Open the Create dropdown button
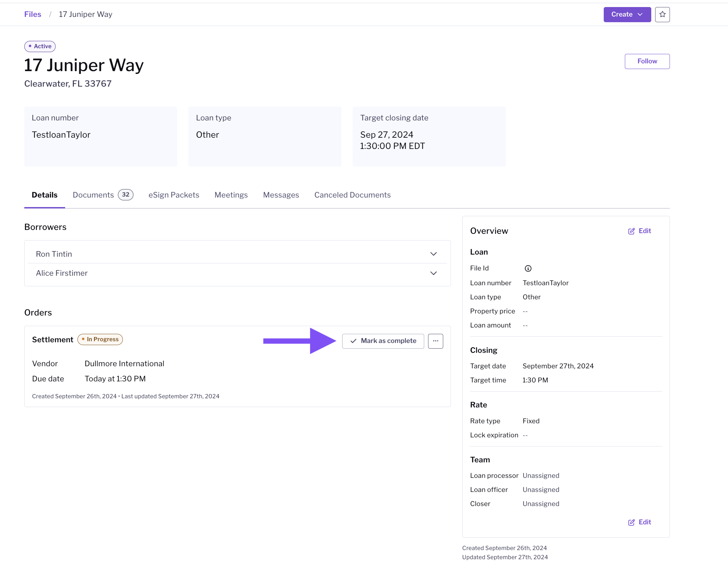Viewport: 728px width, 574px height. pos(627,14)
